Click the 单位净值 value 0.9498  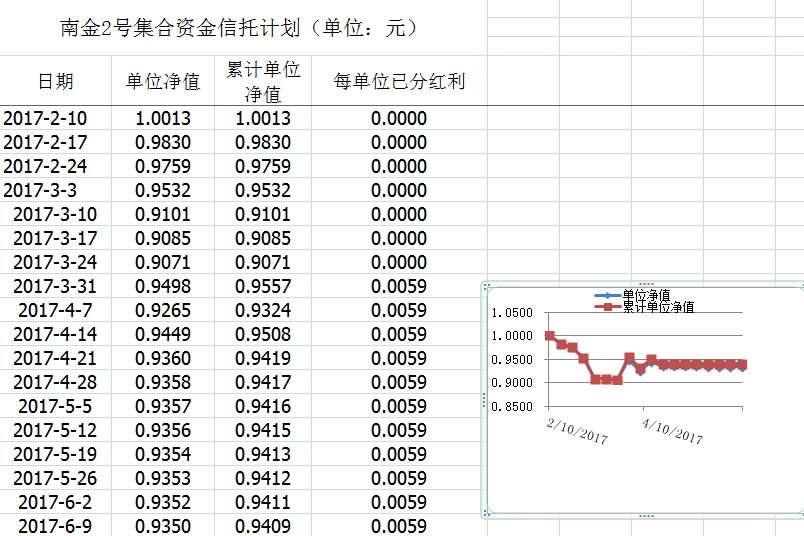point(163,286)
